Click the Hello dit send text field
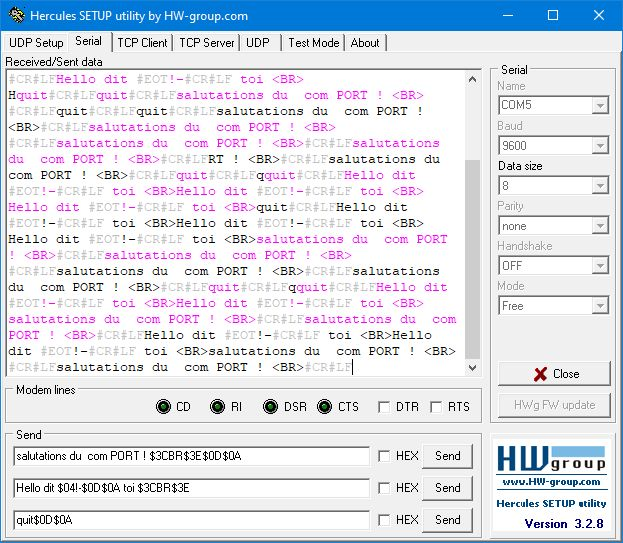Image resolution: width=623 pixels, height=543 pixels. (x=191, y=488)
